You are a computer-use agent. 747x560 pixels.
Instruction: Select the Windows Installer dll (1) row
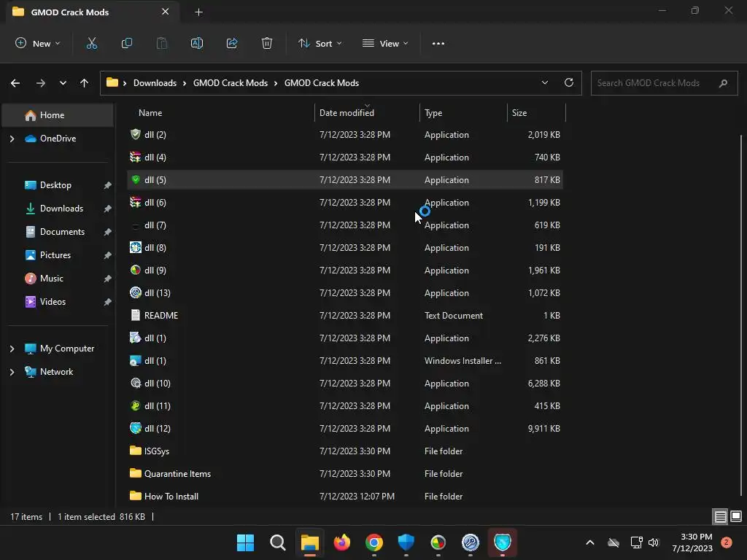(x=345, y=360)
